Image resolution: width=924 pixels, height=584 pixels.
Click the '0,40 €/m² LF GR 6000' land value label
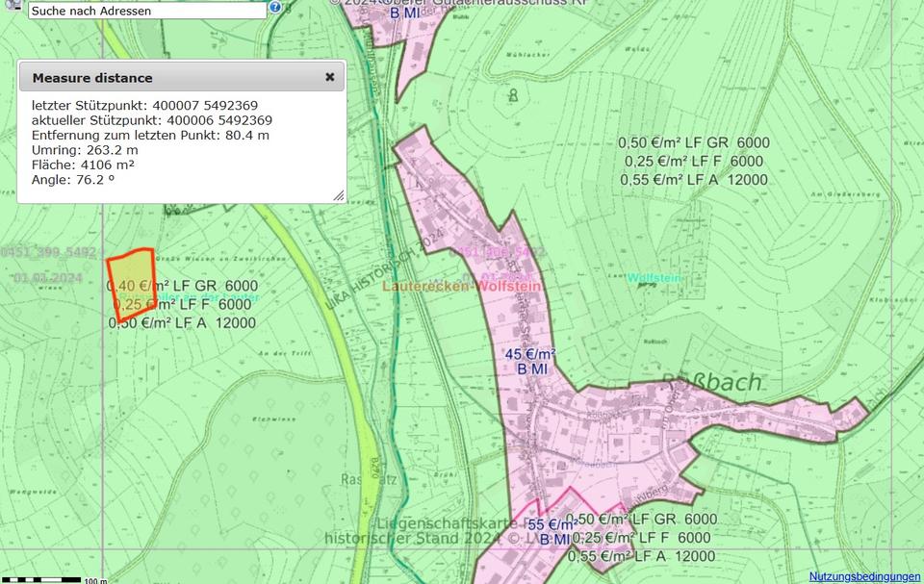tap(182, 287)
